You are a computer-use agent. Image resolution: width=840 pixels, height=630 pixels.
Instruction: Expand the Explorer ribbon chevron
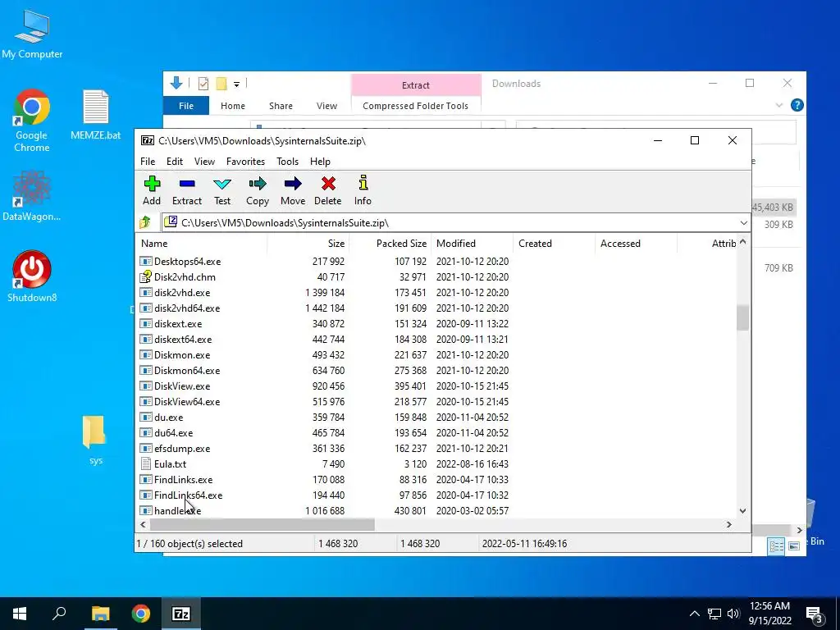(779, 106)
